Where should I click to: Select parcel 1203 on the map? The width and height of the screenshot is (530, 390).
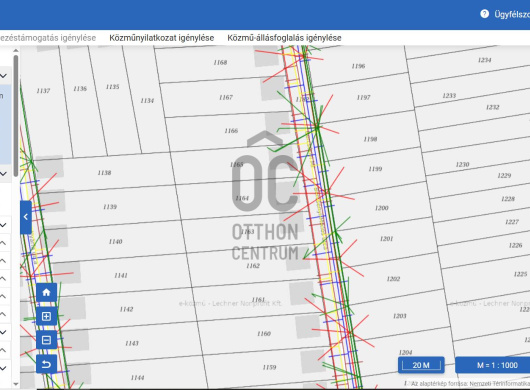400,316
